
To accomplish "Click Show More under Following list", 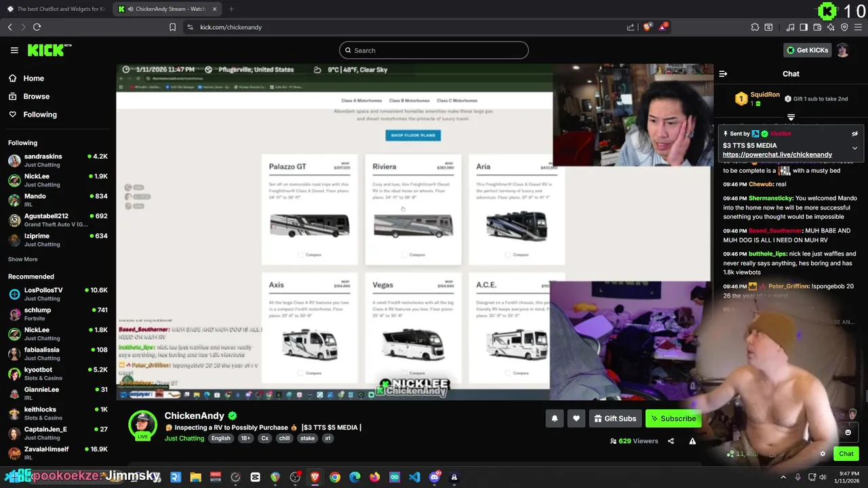I will click(x=22, y=259).
